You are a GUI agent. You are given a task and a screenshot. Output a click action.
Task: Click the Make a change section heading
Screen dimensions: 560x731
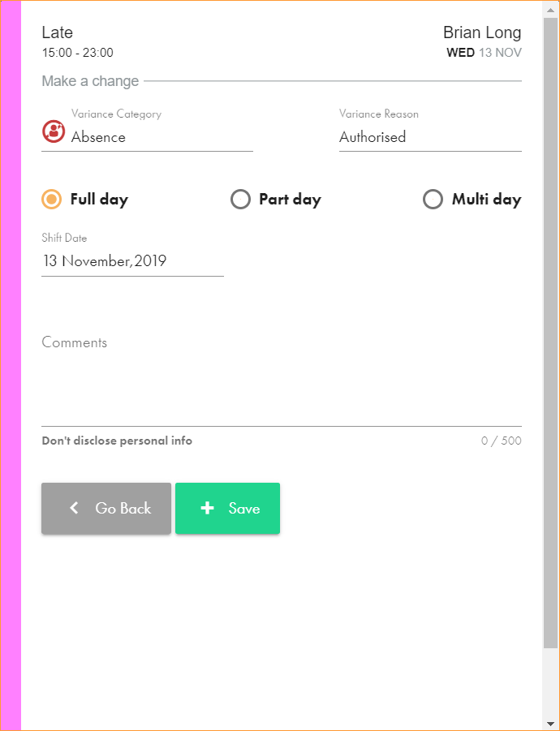(x=90, y=81)
